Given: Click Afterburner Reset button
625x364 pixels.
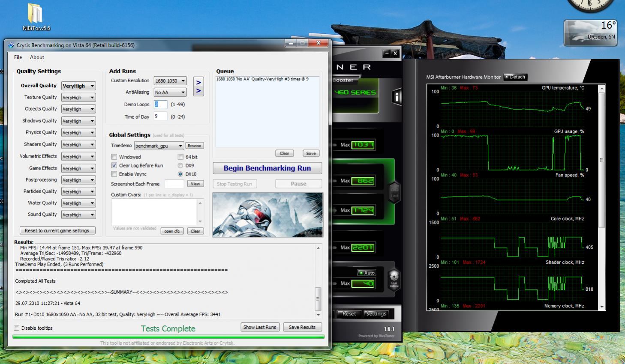Looking at the screenshot, I should 349,314.
